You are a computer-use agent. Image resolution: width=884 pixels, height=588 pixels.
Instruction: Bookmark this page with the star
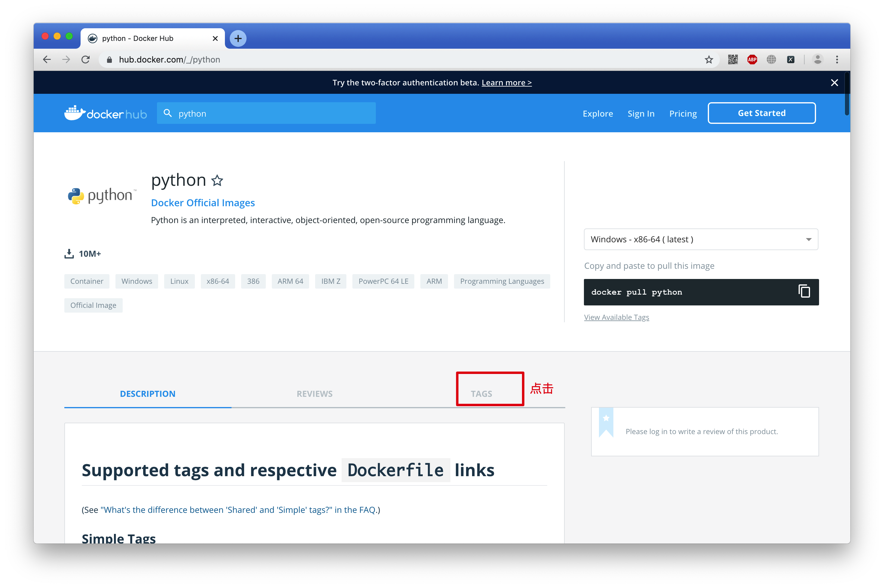click(x=708, y=60)
